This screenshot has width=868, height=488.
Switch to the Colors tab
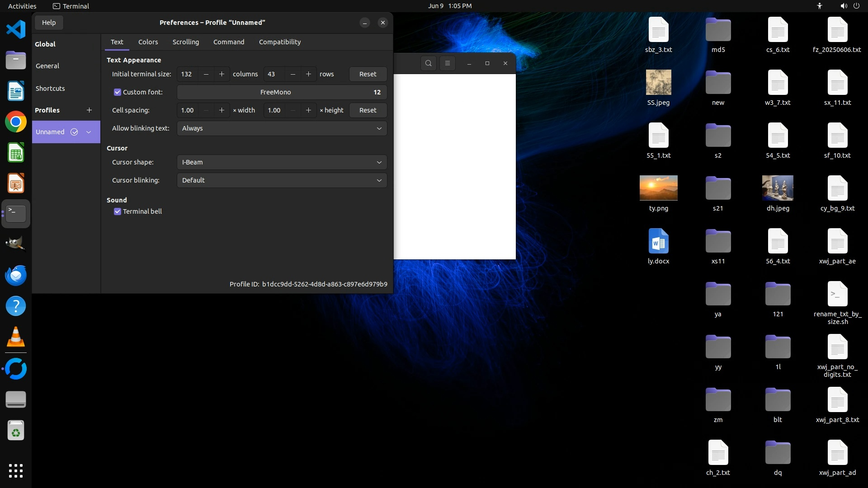pos(148,42)
